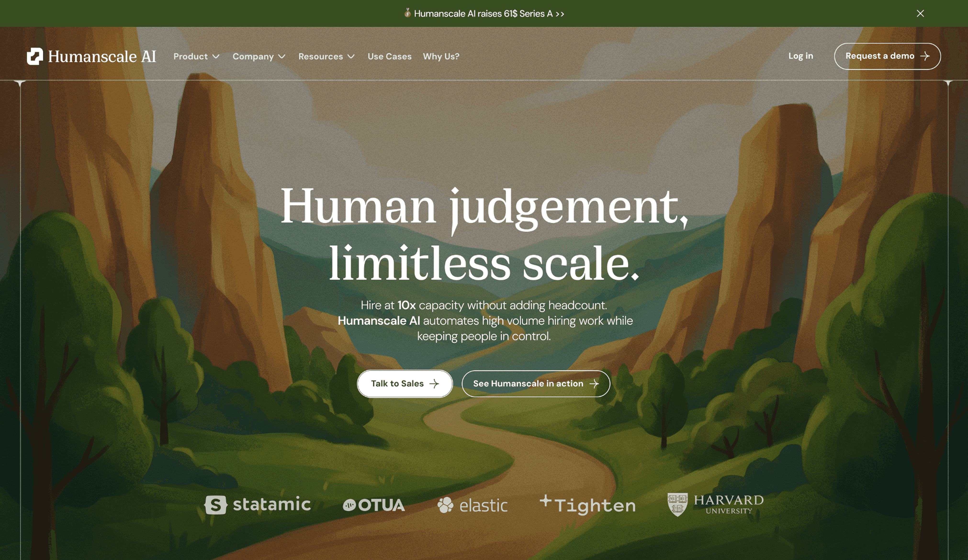Screen dimensions: 968x560
Task: Click the Humanscale AI logo icon
Action: point(35,56)
